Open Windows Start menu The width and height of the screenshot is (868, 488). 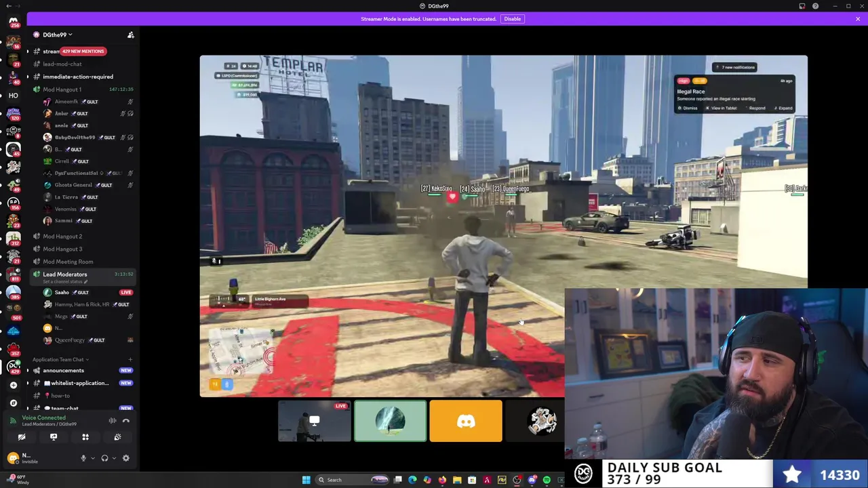[x=306, y=480]
